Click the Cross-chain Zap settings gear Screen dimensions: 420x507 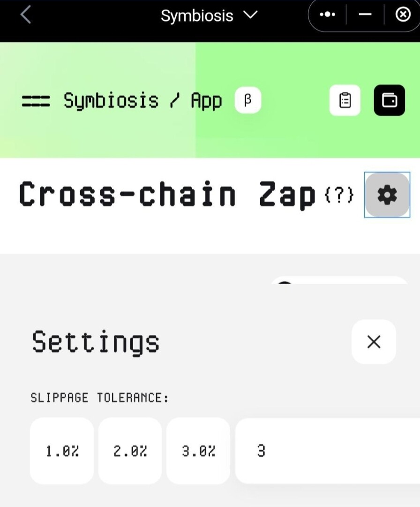(x=387, y=195)
